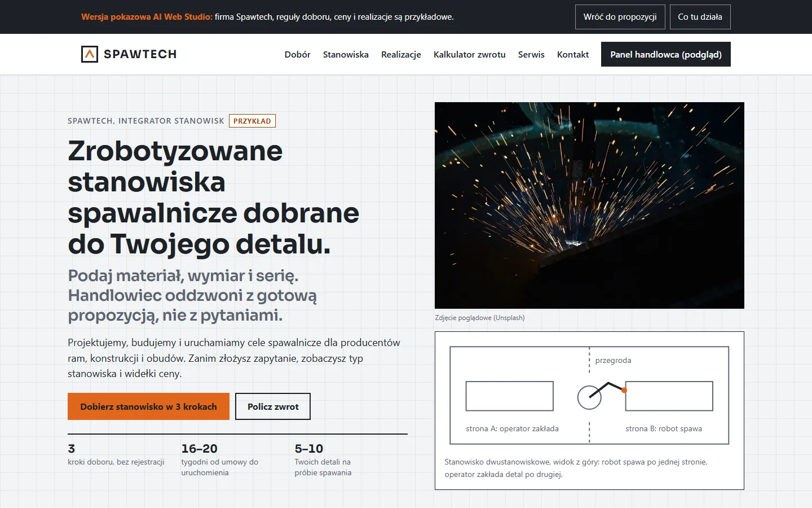812x508 pixels.
Task: Click 'SPAWTECH, INTEGRATOR STANOWISK' eyebrow text
Action: coord(146,121)
